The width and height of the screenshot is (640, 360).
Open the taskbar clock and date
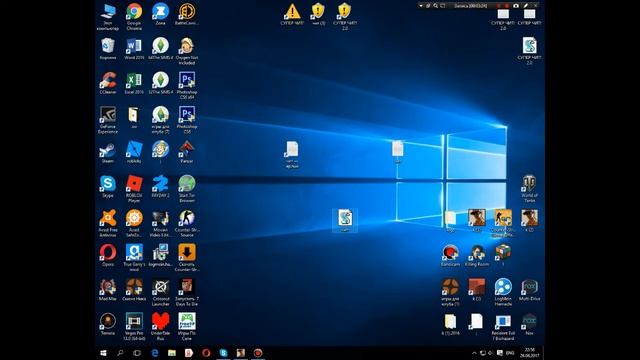tap(529, 353)
